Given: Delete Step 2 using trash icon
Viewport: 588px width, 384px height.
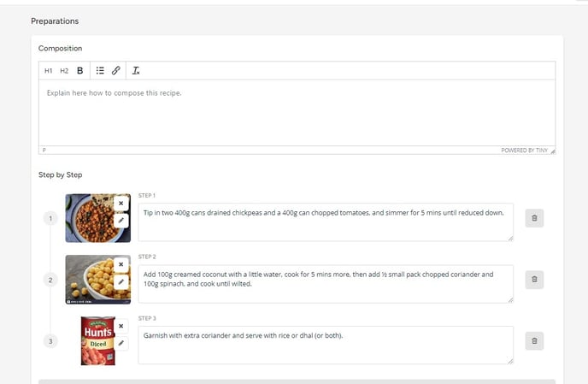Looking at the screenshot, I should click(534, 280).
